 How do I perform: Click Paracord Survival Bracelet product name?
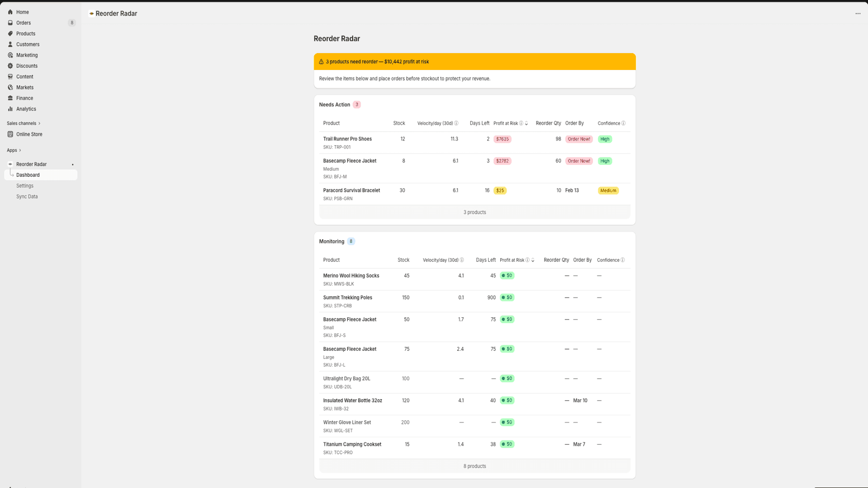point(352,190)
